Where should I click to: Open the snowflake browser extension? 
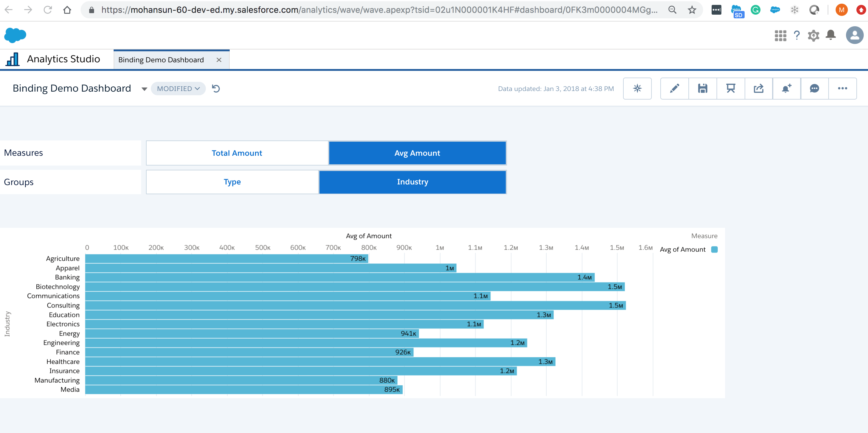click(794, 10)
